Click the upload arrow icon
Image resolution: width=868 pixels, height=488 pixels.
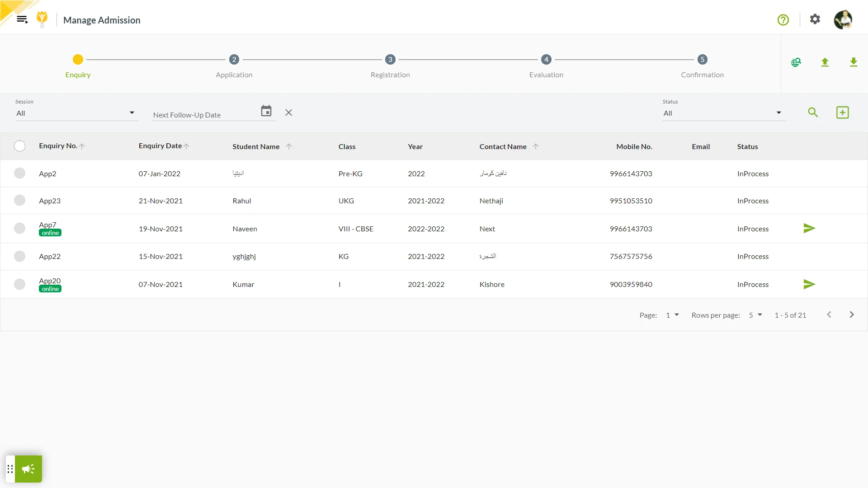[x=825, y=62]
